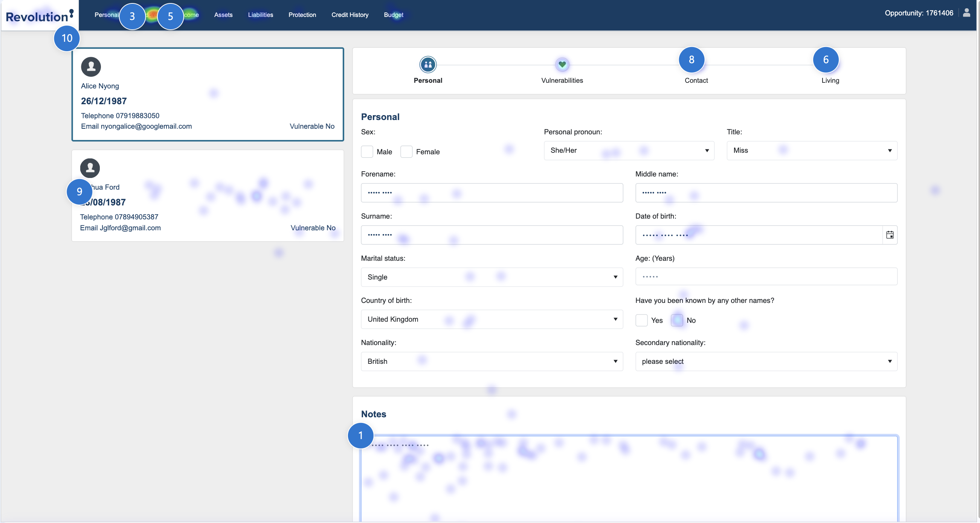The width and height of the screenshot is (980, 523).
Task: Check the Female sex checkbox
Action: 406,152
